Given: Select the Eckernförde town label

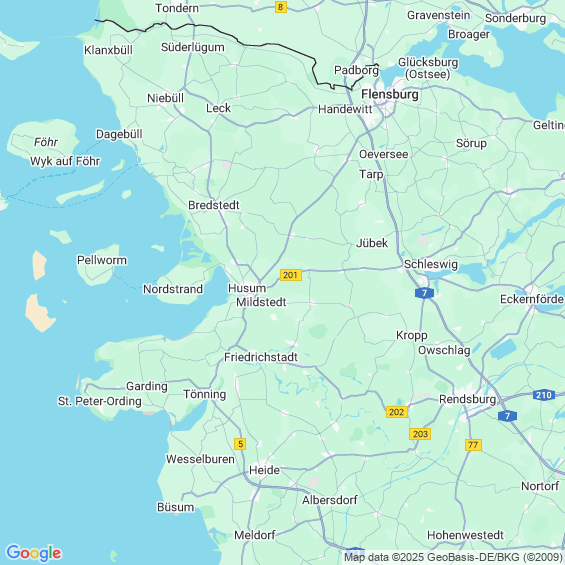Looking at the screenshot, I should [532, 299].
